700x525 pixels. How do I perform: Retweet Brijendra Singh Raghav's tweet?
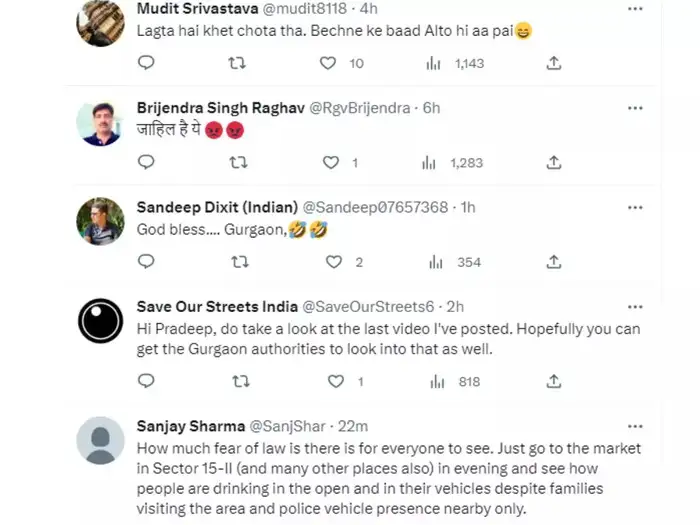pyautogui.click(x=239, y=162)
